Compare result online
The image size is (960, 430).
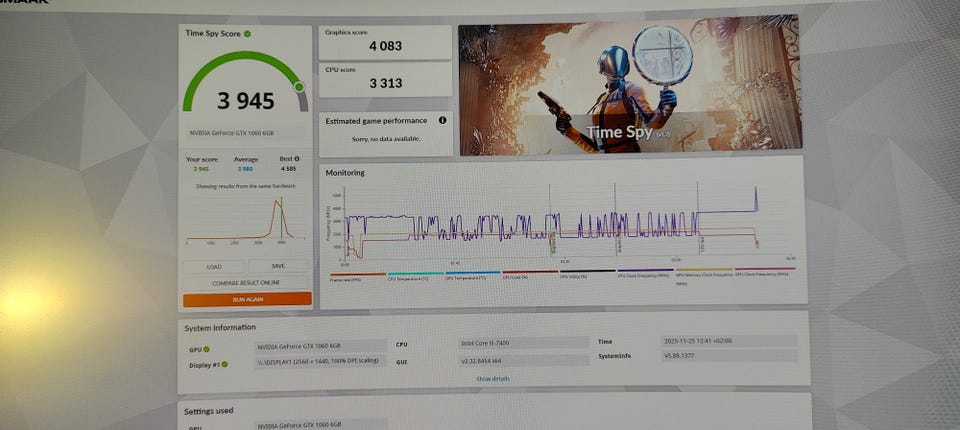point(246,283)
